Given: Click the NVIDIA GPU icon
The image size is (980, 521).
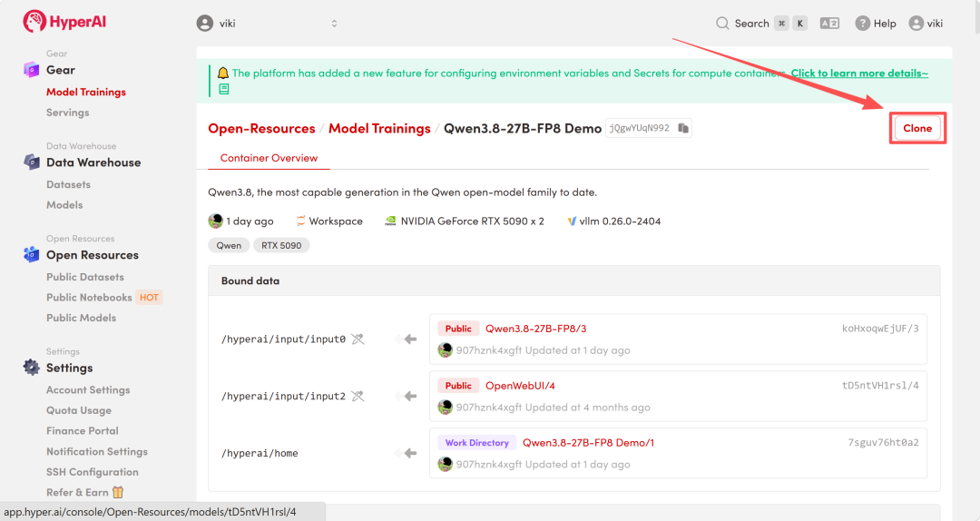Looking at the screenshot, I should 390,221.
